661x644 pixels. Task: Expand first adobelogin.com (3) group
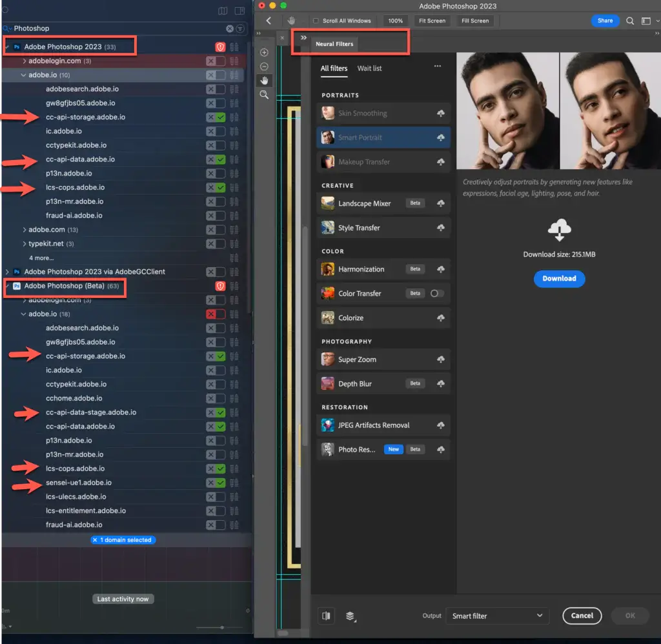(x=24, y=61)
